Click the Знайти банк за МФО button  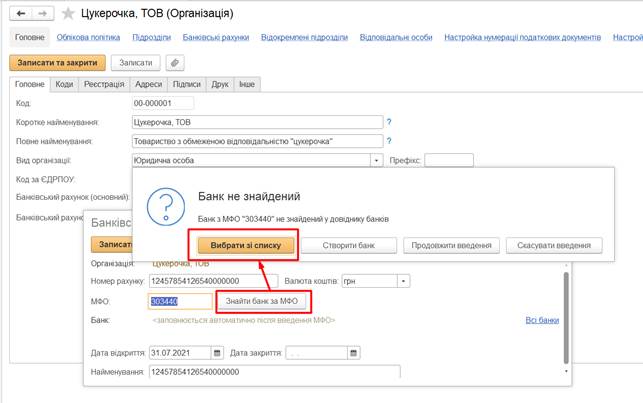261,301
